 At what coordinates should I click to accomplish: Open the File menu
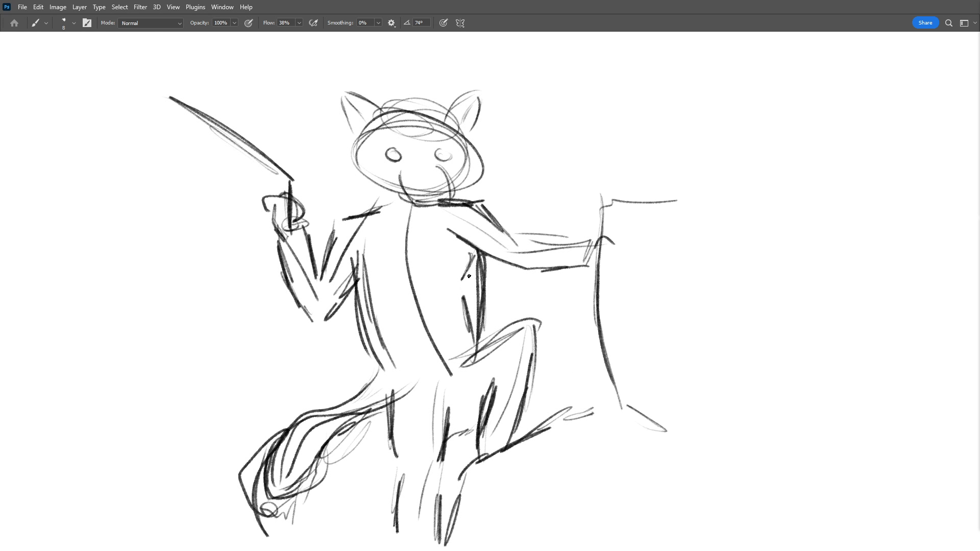22,7
